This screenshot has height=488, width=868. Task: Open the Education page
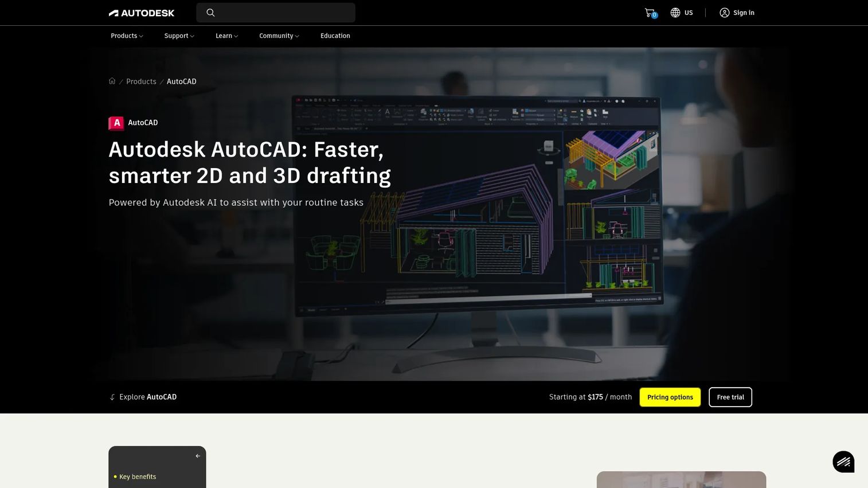click(335, 36)
